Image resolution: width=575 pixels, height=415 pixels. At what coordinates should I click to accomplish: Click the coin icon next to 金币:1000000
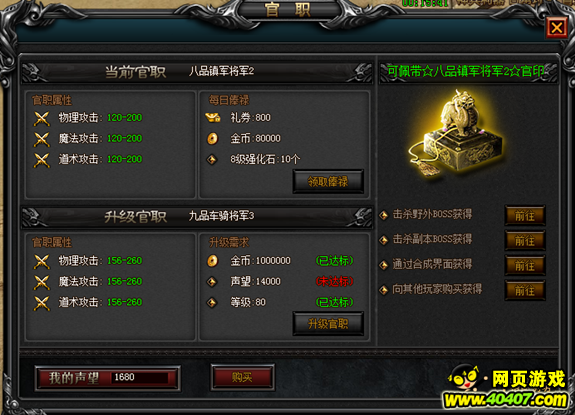coord(212,261)
